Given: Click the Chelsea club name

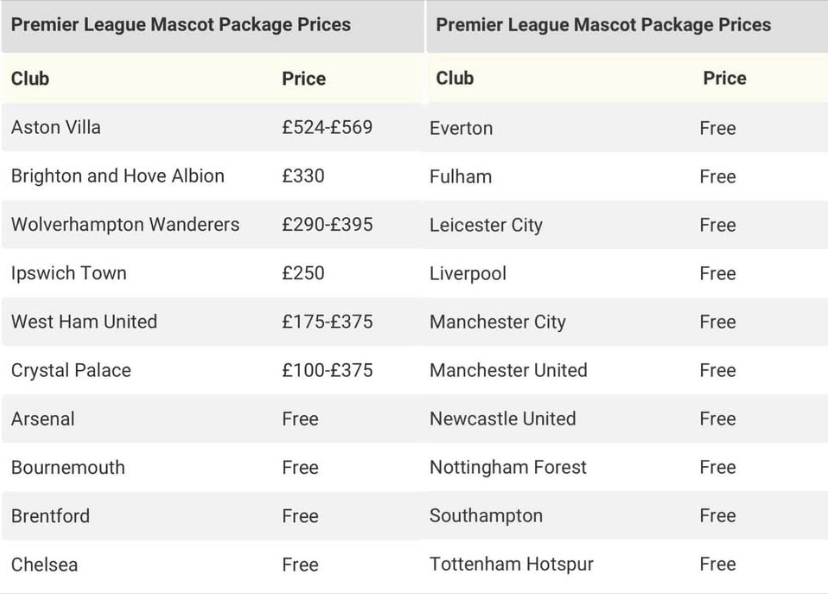Looking at the screenshot, I should pos(44,564).
